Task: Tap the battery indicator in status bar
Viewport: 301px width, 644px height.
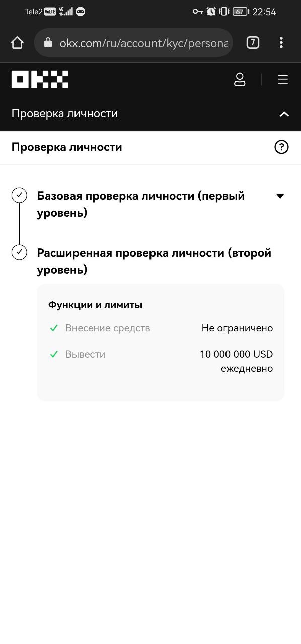Action: [x=241, y=11]
